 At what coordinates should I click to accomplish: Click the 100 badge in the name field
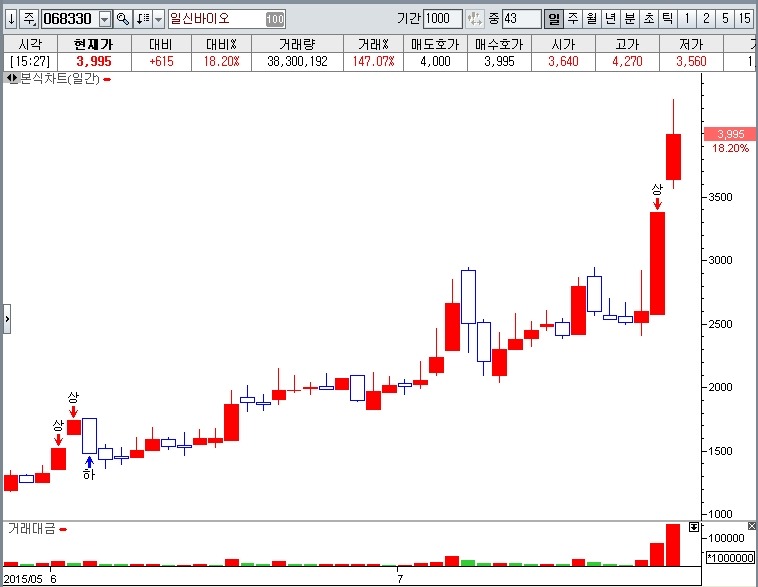coord(275,19)
